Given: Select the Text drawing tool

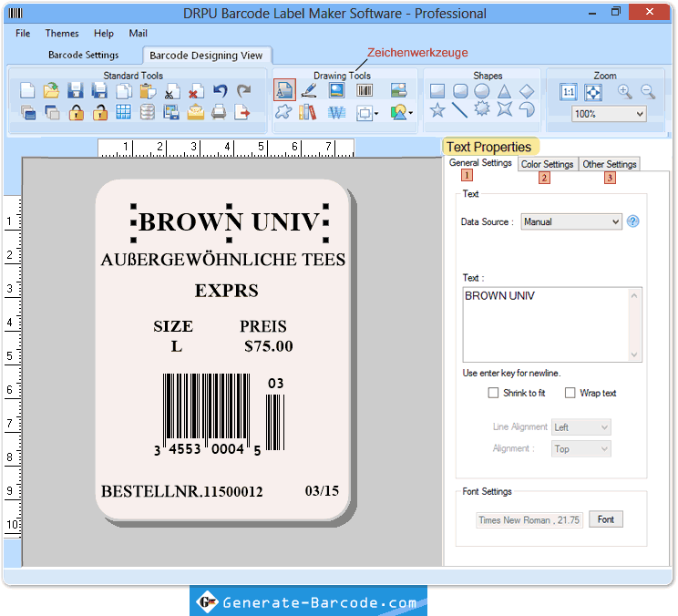Looking at the screenshot, I should tap(284, 90).
